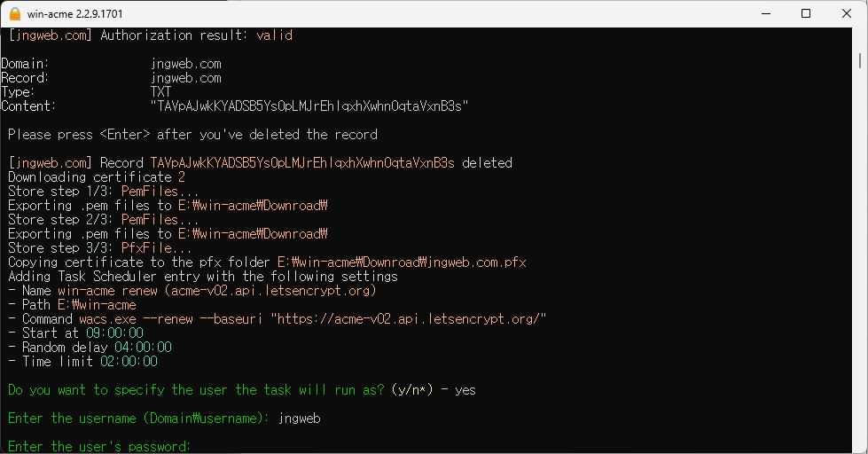
Task: Click the win-acme padlock icon in title bar
Action: click(15, 13)
